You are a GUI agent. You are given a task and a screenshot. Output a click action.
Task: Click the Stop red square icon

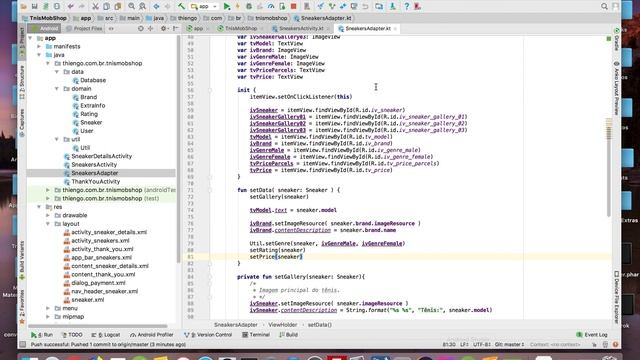coord(293,7)
